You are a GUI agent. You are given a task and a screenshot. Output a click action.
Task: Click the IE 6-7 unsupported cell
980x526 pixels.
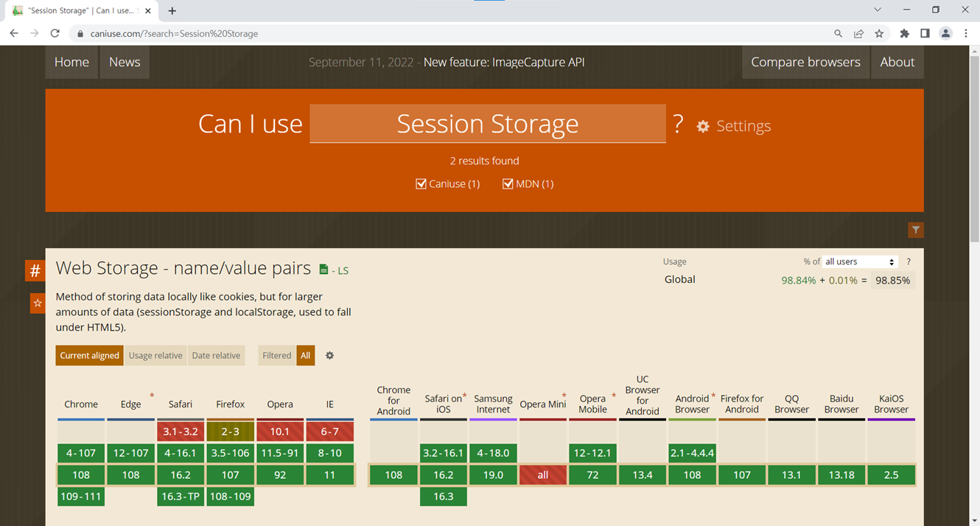(330, 432)
